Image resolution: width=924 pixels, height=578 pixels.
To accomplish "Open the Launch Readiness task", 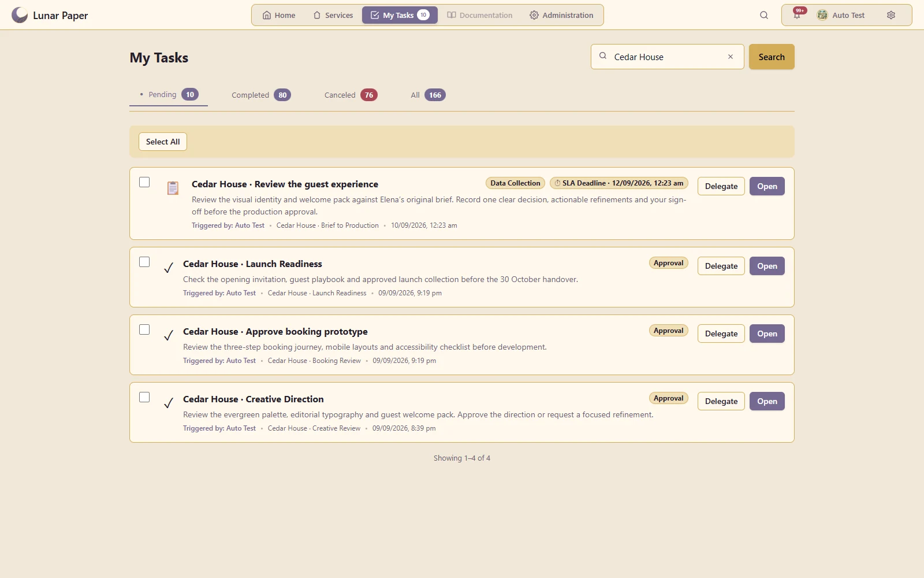I will pos(767,266).
